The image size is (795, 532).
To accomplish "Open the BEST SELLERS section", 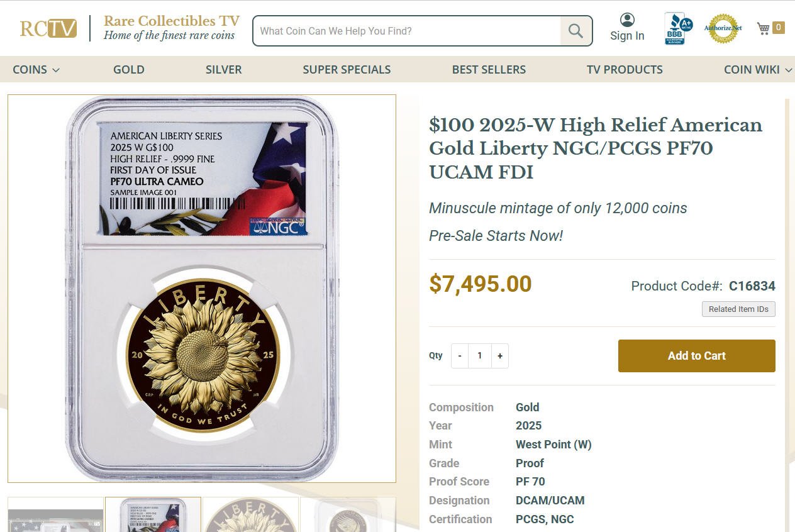I will coord(489,70).
